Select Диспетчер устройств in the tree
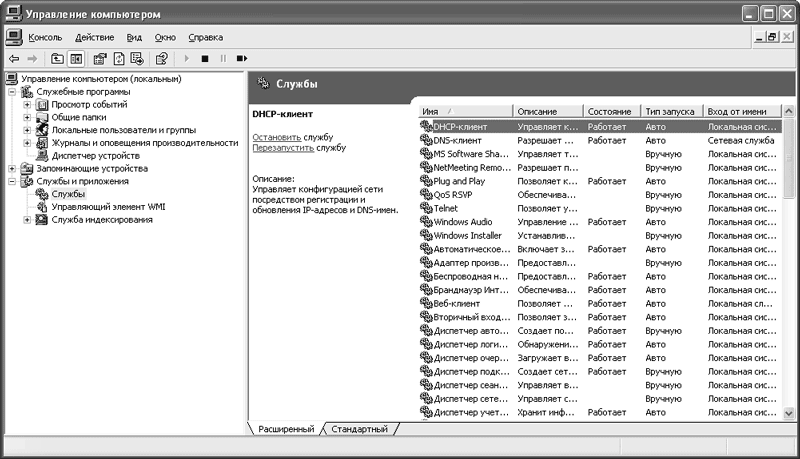800x459 pixels. [95, 156]
